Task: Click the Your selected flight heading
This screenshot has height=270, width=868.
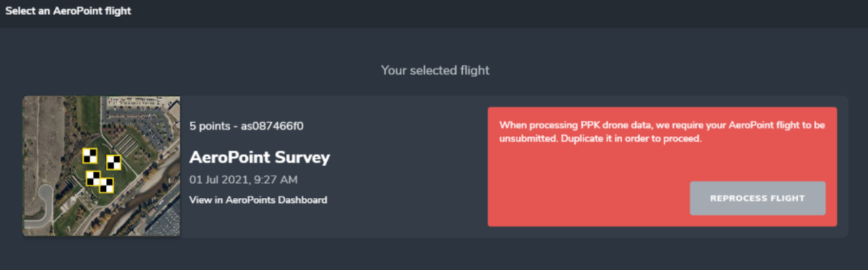Action: 435,70
